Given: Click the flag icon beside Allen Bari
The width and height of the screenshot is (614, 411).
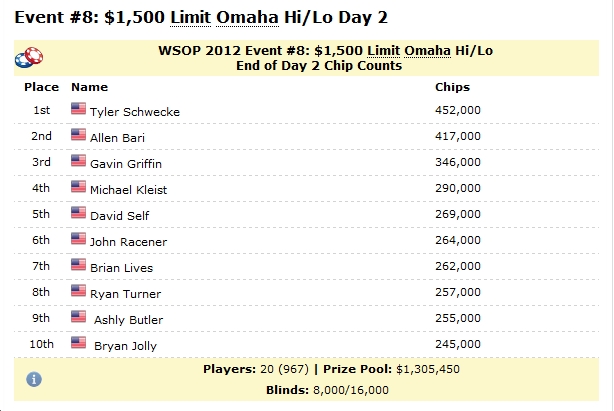Looking at the screenshot, I should 78,134.
